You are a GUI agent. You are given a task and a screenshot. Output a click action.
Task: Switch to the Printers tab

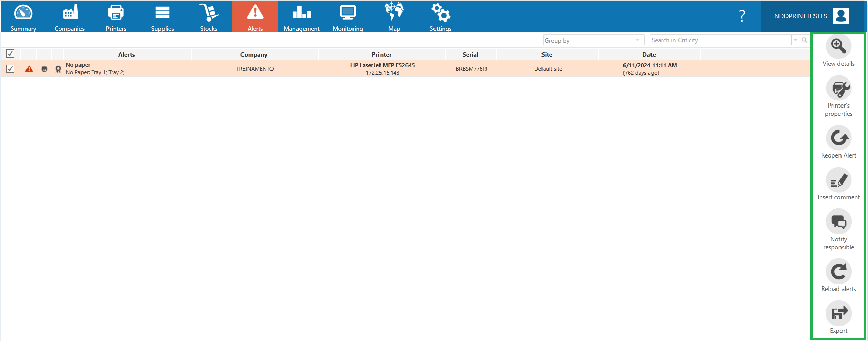(116, 16)
